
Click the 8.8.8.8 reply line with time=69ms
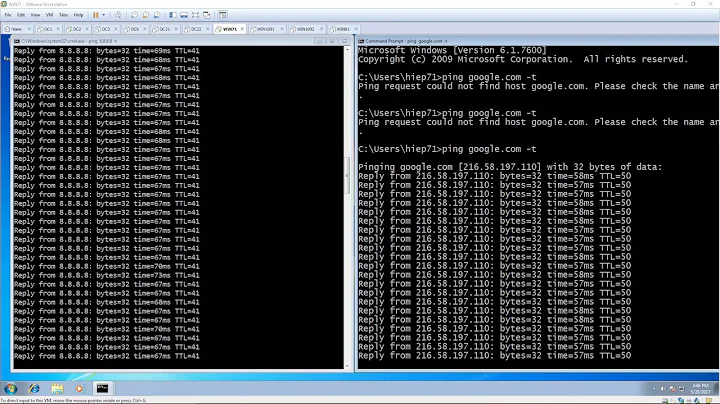point(107,51)
